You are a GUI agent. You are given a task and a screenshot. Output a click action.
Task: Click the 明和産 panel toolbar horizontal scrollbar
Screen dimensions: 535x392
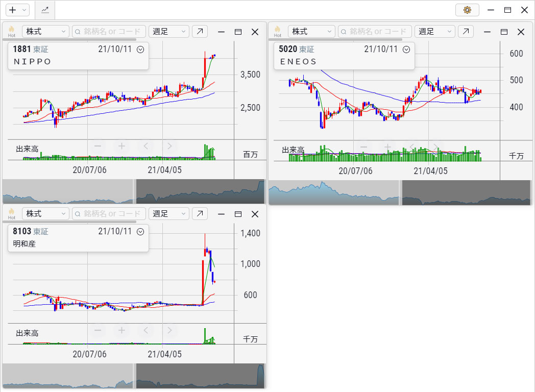pyautogui.click(x=69, y=222)
